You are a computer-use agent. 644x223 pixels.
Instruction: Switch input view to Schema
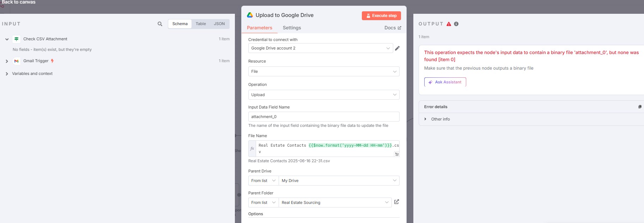pos(180,24)
